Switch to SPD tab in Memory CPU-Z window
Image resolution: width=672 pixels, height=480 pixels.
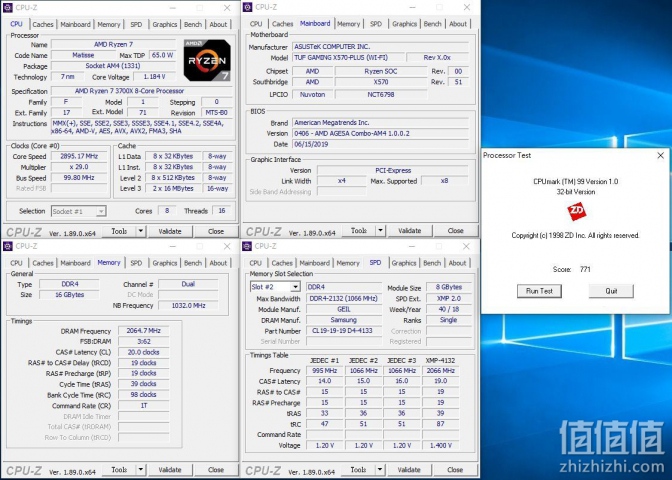pos(136,263)
